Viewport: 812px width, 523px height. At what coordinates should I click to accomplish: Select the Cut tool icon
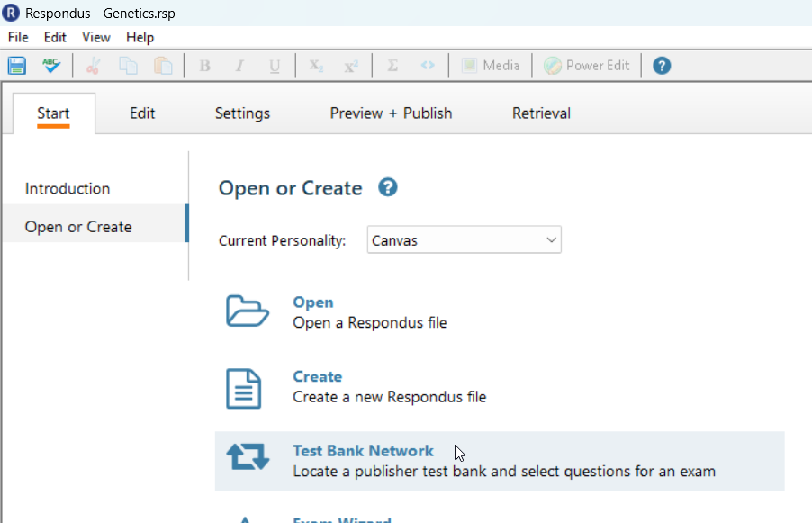tap(93, 65)
